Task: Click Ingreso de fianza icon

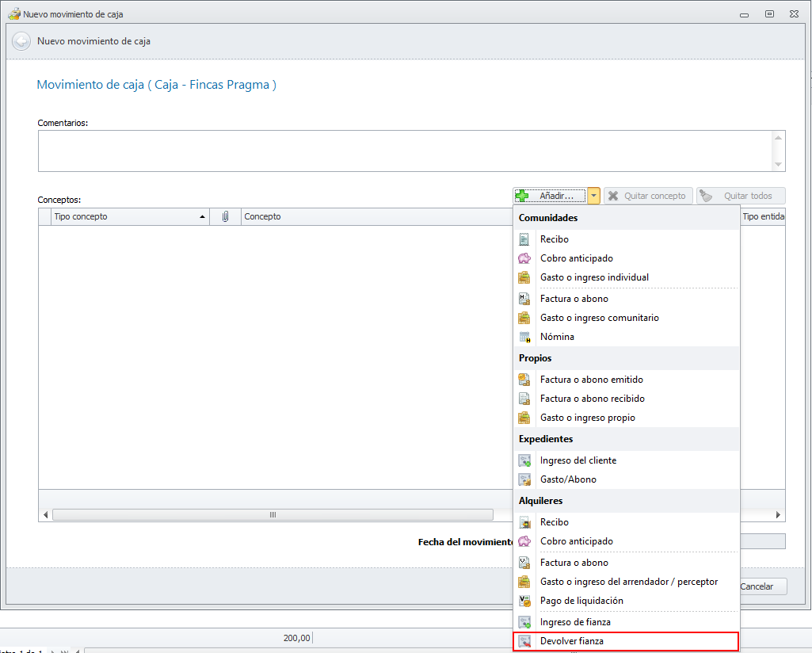Action: point(524,622)
